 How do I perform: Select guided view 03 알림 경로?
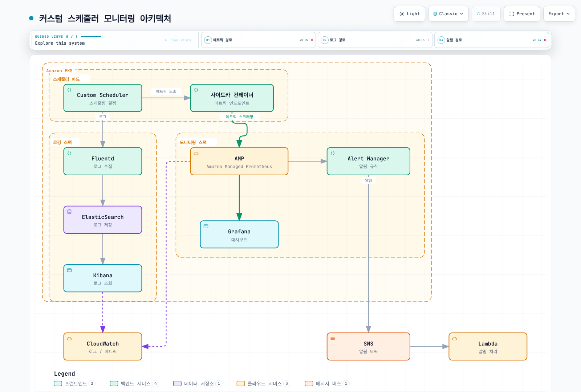[492, 40]
